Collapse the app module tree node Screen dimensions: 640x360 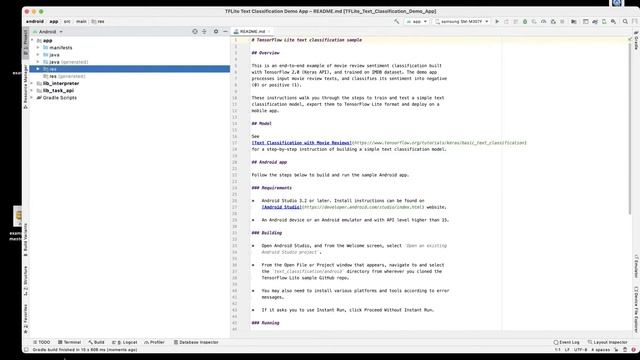32,40
